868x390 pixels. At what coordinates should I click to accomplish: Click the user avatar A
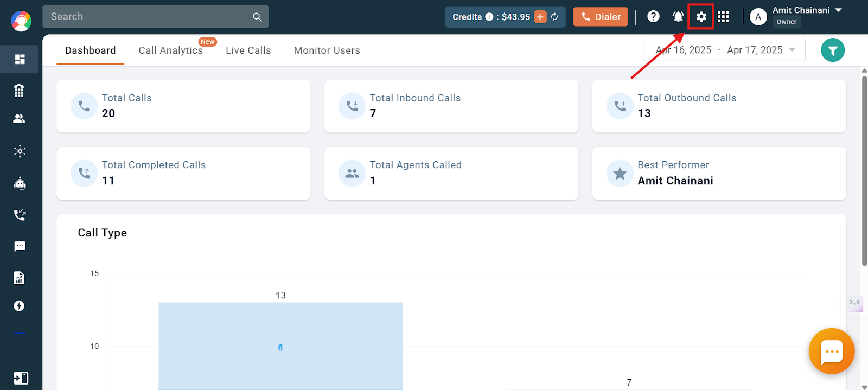tap(758, 17)
